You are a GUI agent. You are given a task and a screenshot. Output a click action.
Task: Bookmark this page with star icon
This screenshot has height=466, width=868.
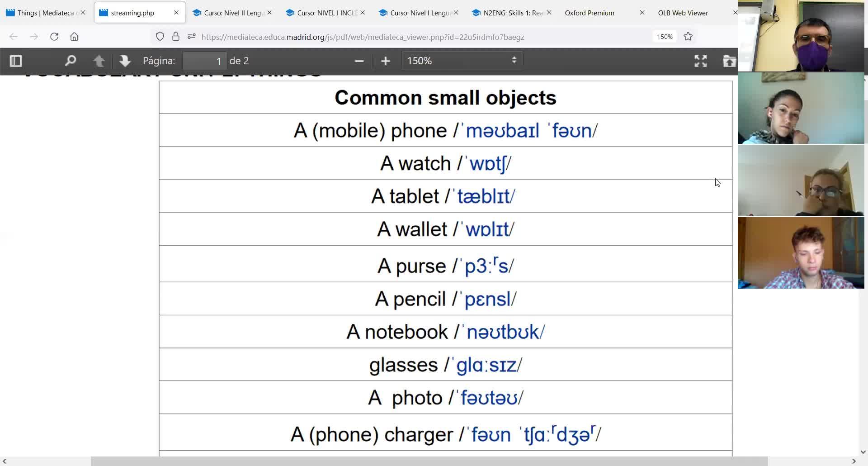[688, 37]
